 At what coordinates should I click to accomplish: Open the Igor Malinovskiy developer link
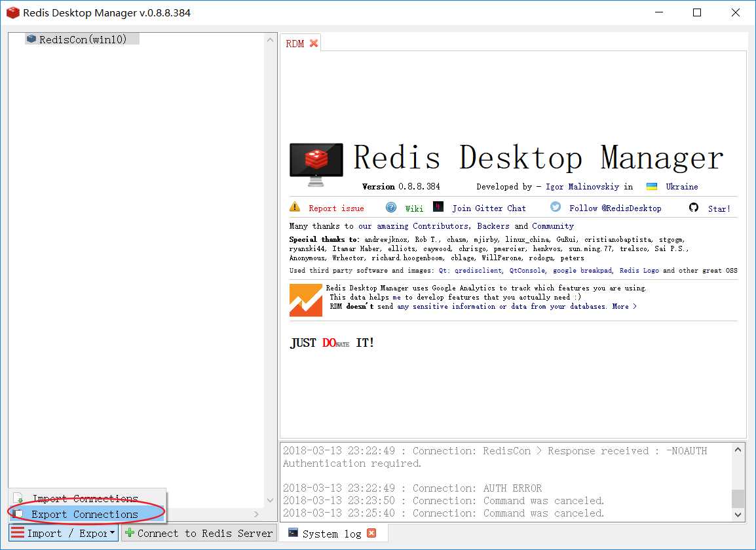[x=582, y=187]
